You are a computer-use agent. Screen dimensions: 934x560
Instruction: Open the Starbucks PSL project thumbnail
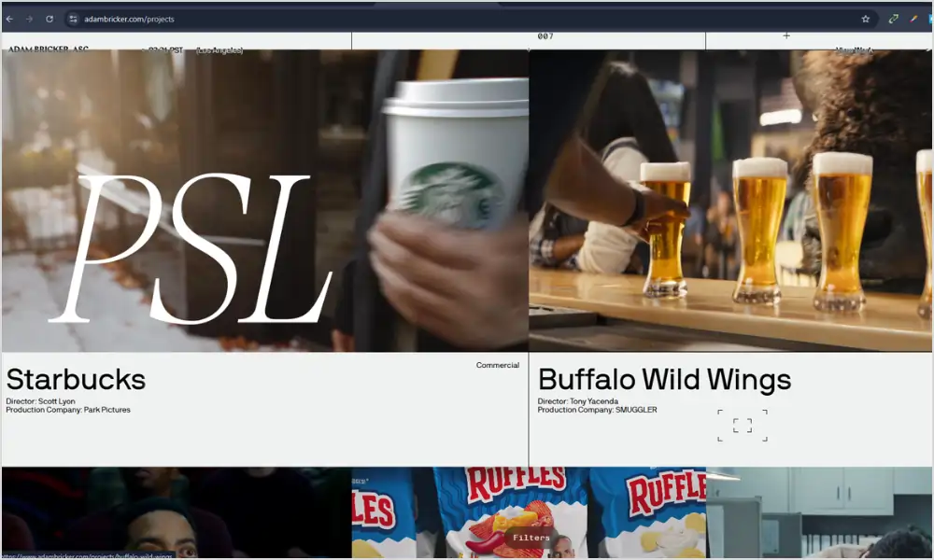[265, 201]
